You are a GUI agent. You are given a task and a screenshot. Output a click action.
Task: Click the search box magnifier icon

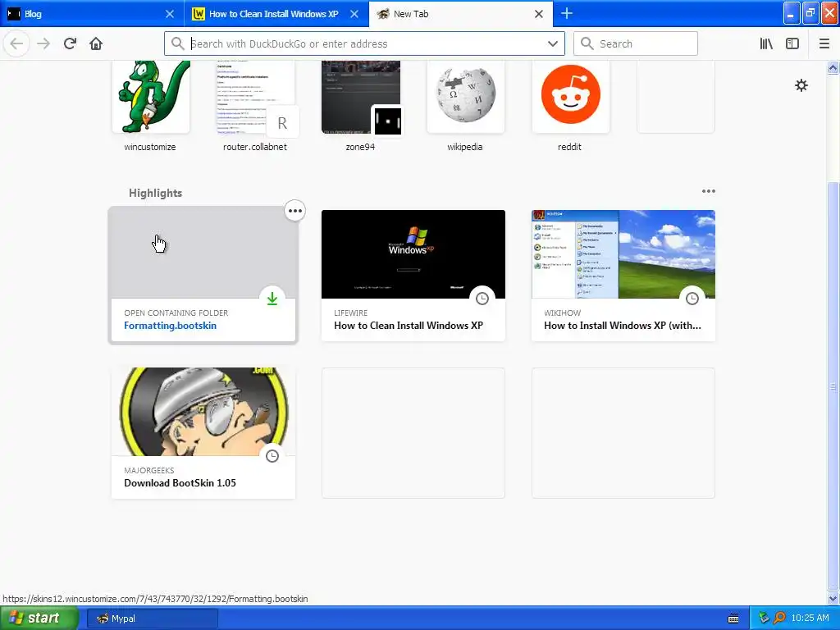587,43
